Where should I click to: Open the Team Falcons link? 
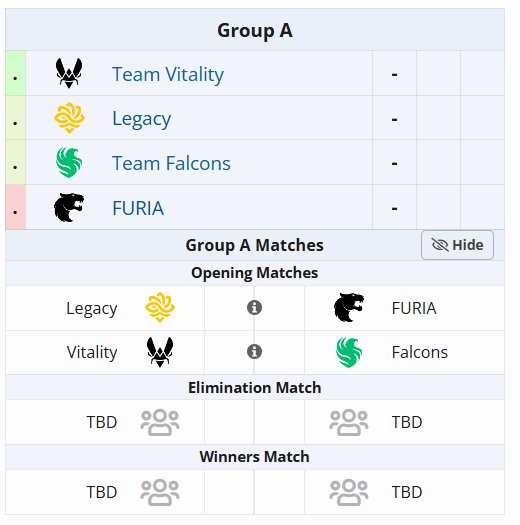point(171,163)
